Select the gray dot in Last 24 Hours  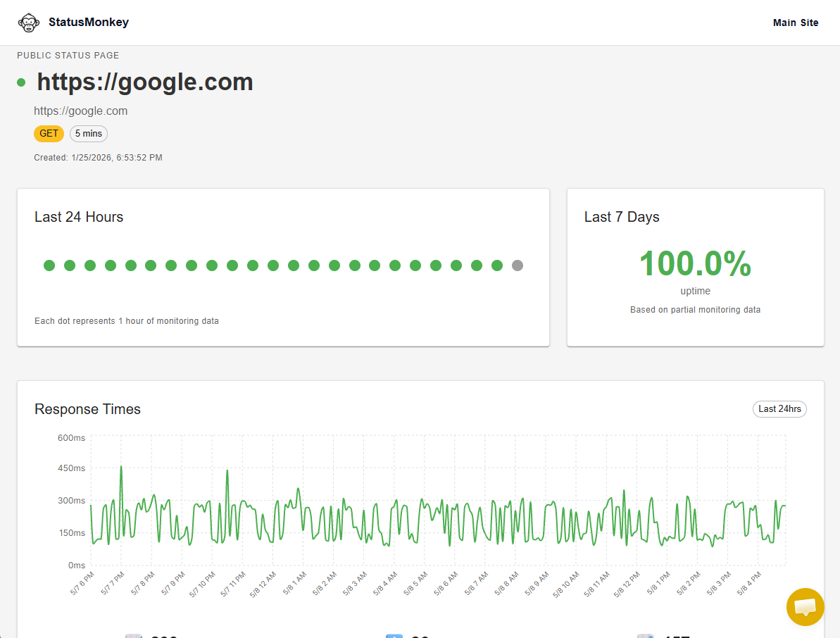tap(518, 265)
